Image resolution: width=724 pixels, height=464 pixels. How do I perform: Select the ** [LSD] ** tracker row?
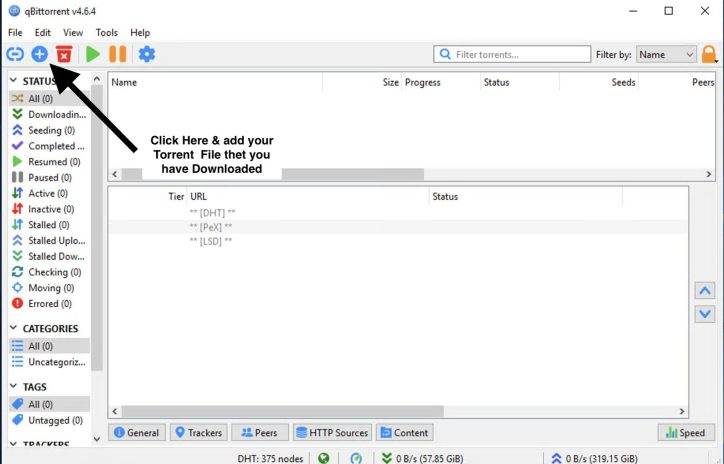point(398,241)
